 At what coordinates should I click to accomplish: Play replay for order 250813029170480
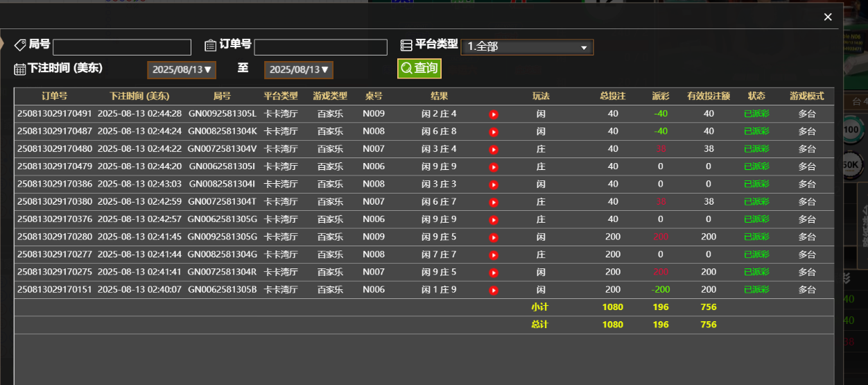[x=494, y=149]
